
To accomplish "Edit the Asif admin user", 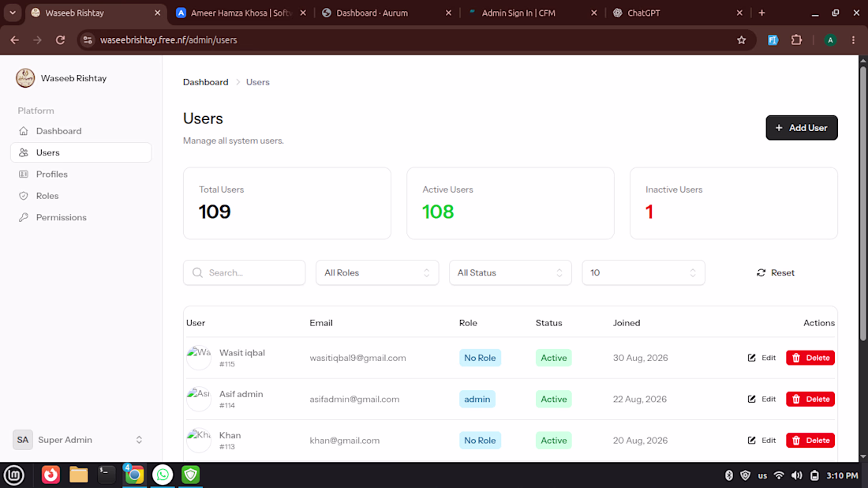I will (761, 399).
